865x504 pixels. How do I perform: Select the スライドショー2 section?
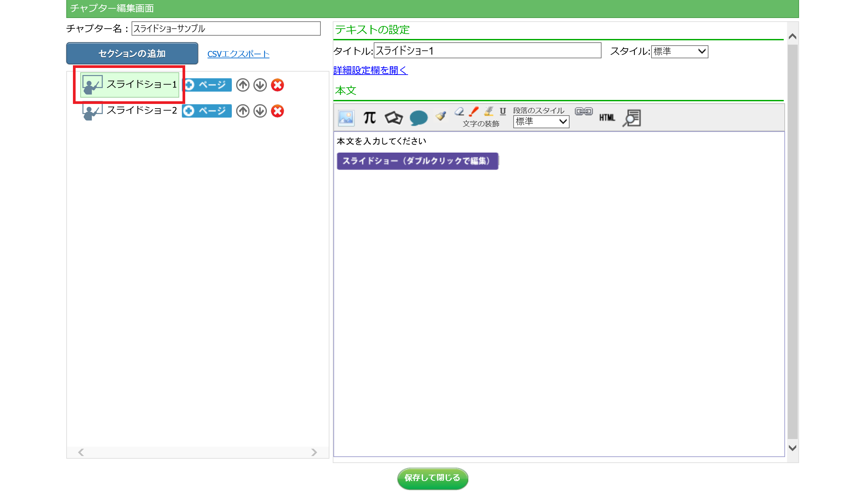[x=130, y=111]
